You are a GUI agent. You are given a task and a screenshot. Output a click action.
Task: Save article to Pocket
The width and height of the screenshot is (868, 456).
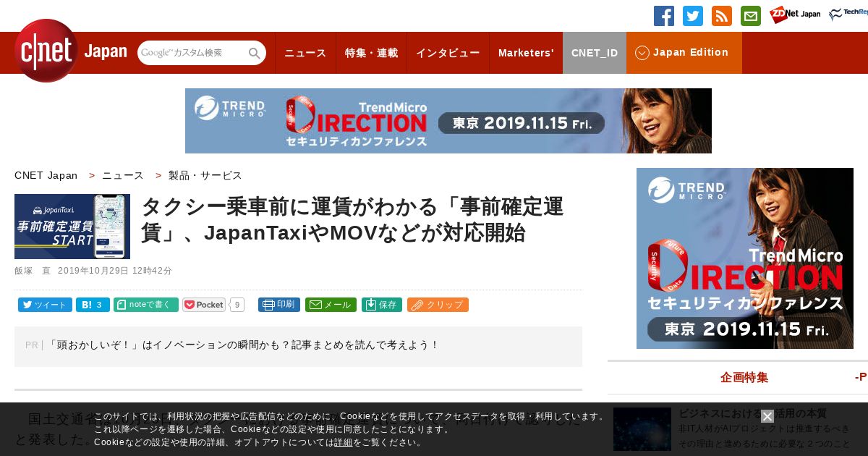click(x=204, y=305)
